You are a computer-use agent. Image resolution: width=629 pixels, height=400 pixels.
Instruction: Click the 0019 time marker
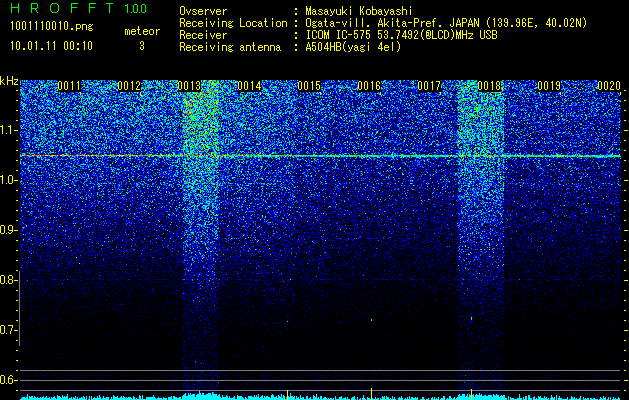point(549,86)
